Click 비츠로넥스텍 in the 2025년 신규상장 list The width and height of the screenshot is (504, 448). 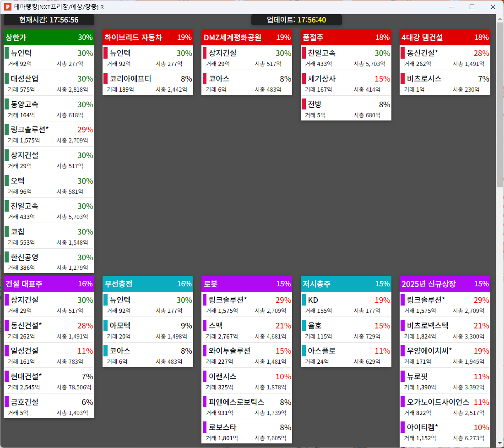[428, 326]
